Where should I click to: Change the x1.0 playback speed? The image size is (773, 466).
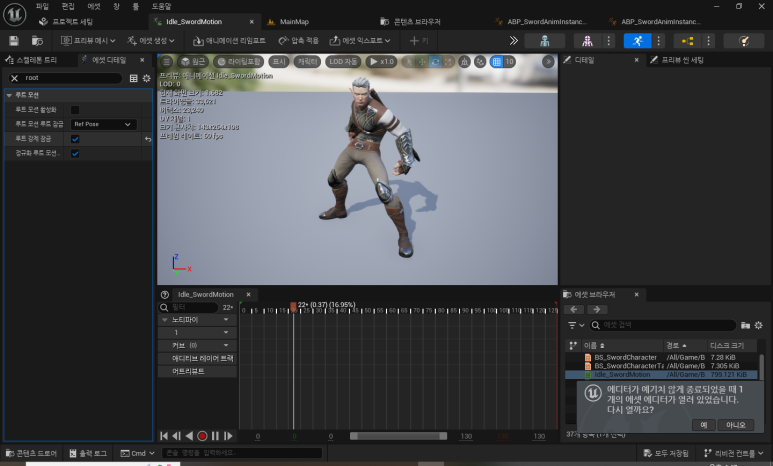(382, 62)
